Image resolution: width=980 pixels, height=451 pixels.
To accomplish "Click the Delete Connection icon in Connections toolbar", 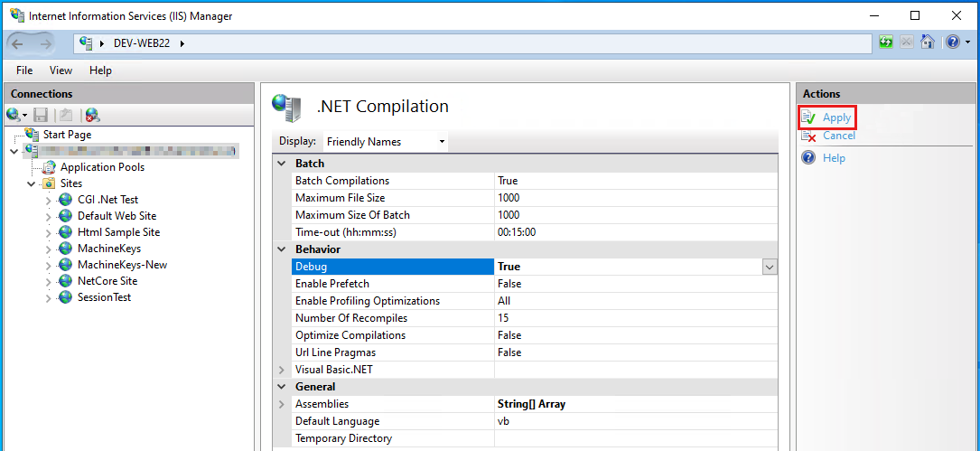I will pyautogui.click(x=92, y=115).
